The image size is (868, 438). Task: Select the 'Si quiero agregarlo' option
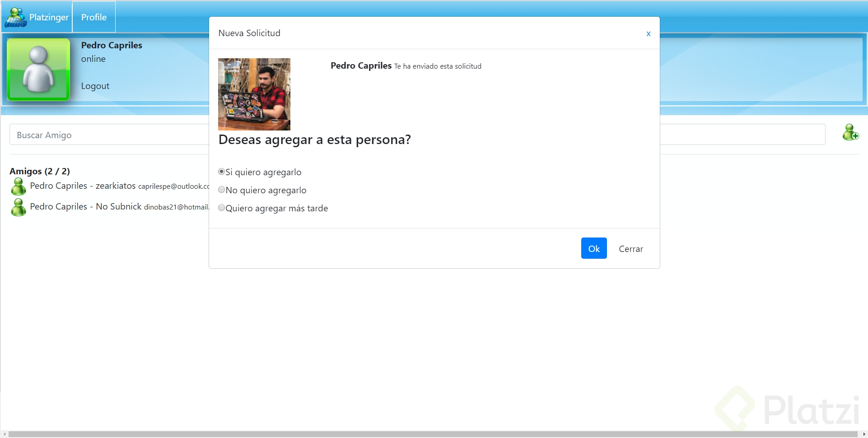pyautogui.click(x=221, y=172)
